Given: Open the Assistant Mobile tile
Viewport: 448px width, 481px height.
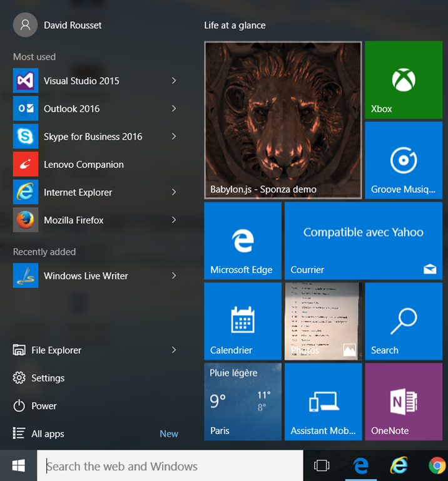Looking at the screenshot, I should pyautogui.click(x=323, y=402).
